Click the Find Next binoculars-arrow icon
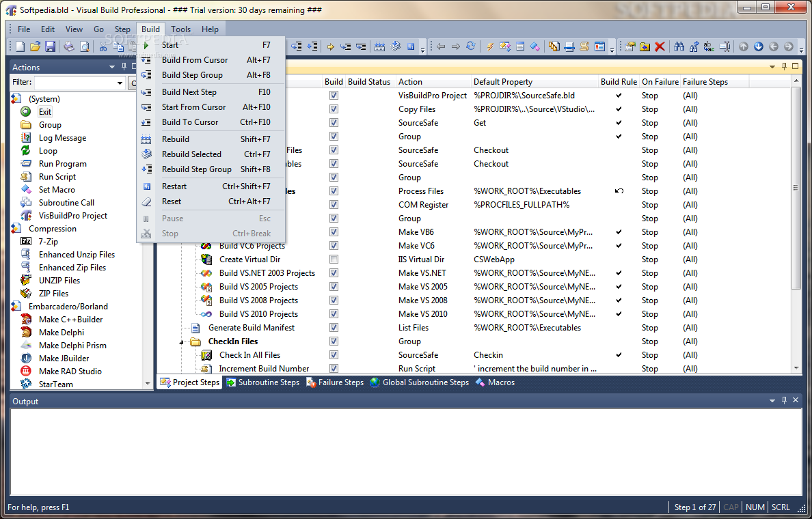The image size is (812, 519). click(694, 47)
